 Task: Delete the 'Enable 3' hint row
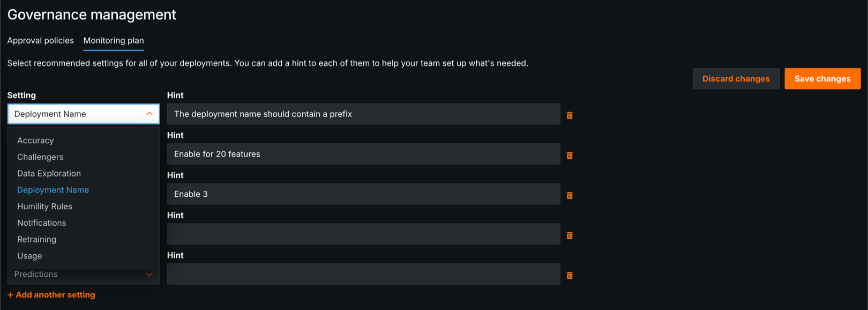(x=570, y=195)
